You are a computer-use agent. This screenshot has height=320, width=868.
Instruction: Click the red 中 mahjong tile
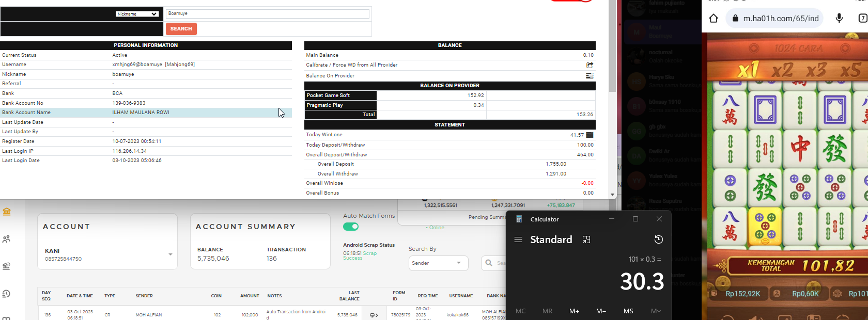pos(800,149)
